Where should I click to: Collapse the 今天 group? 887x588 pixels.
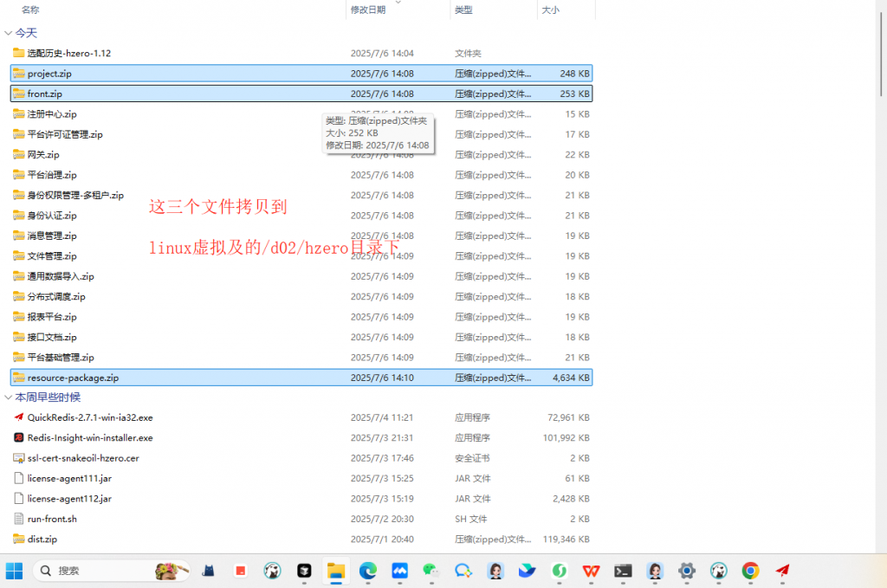coord(9,33)
